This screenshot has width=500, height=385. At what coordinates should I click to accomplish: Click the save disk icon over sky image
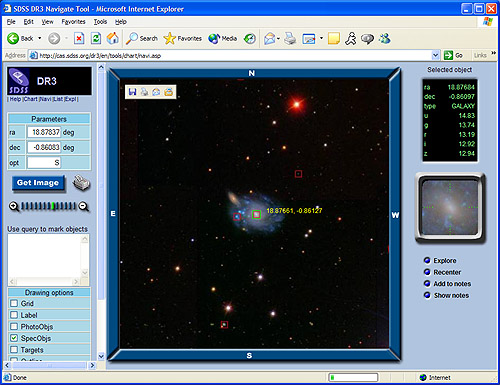[x=133, y=92]
